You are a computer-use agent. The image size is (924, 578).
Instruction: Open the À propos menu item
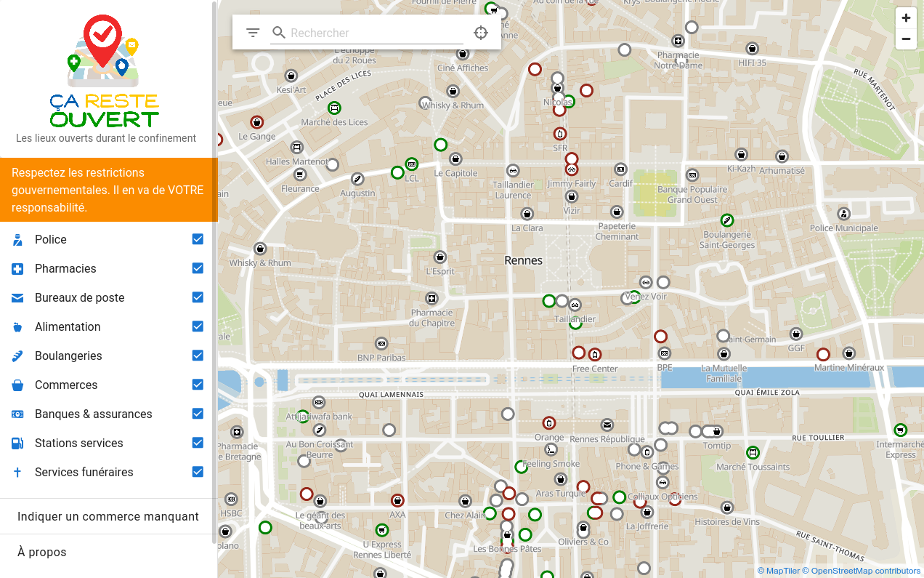click(x=42, y=552)
